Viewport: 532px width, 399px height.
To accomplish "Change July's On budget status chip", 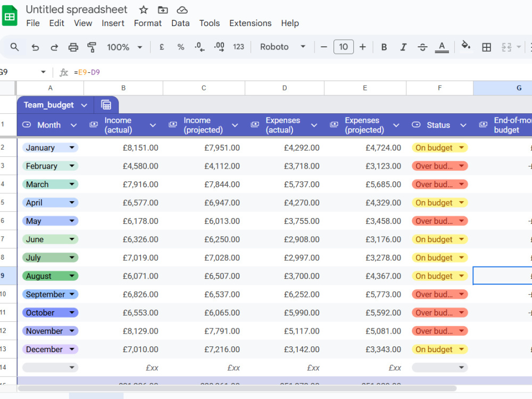I will [x=440, y=257].
